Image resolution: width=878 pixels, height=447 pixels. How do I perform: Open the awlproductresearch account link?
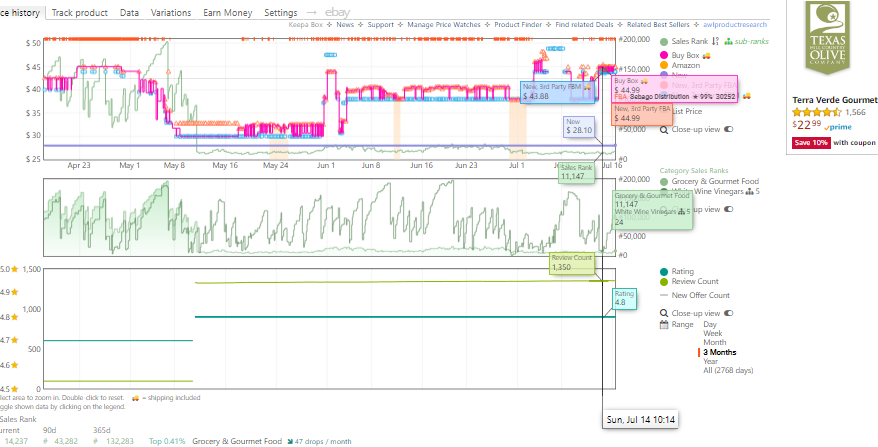(735, 25)
